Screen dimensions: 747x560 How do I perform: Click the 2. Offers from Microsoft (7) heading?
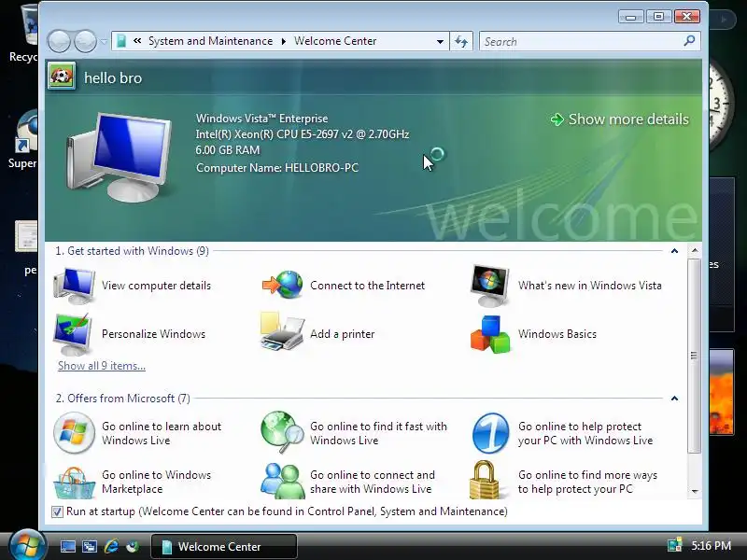(x=123, y=399)
